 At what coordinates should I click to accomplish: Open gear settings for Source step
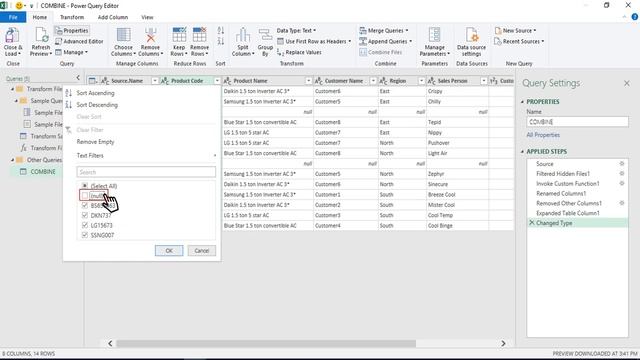click(x=622, y=164)
